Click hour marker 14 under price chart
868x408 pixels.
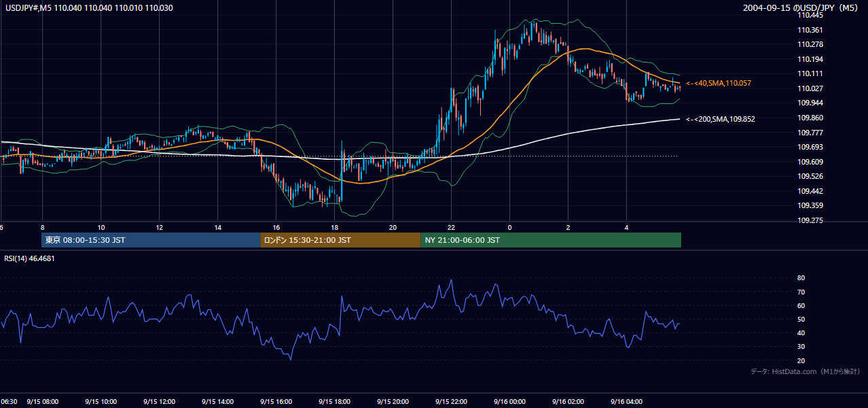click(x=217, y=227)
